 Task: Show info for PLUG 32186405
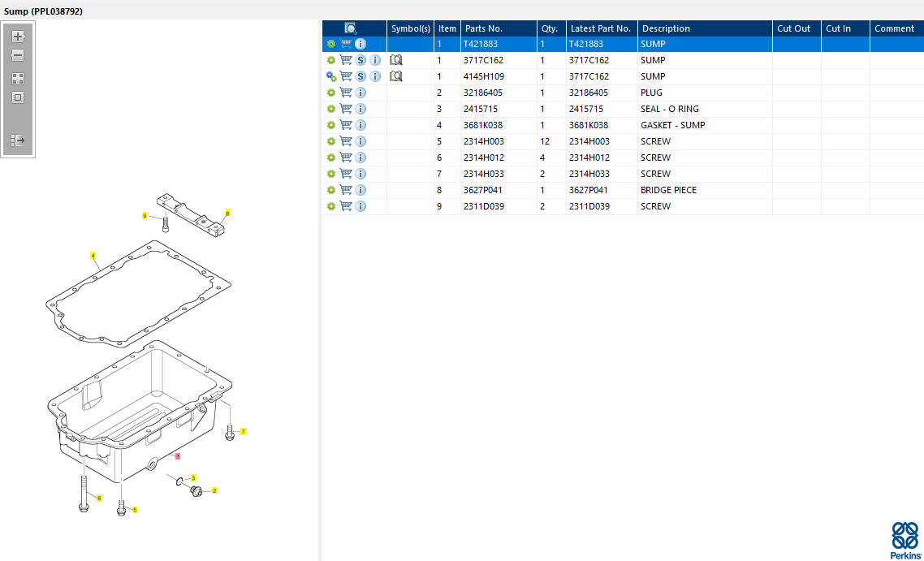coord(361,93)
